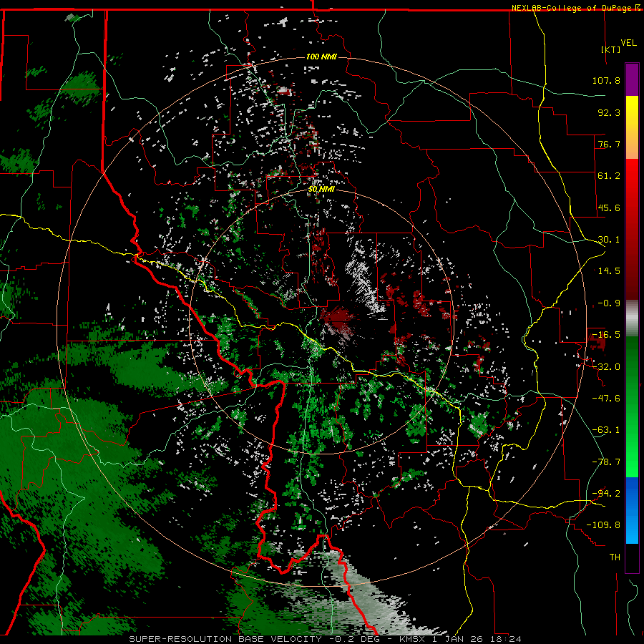Click the -78.7 legend value
The image size is (644, 644).
tap(606, 462)
